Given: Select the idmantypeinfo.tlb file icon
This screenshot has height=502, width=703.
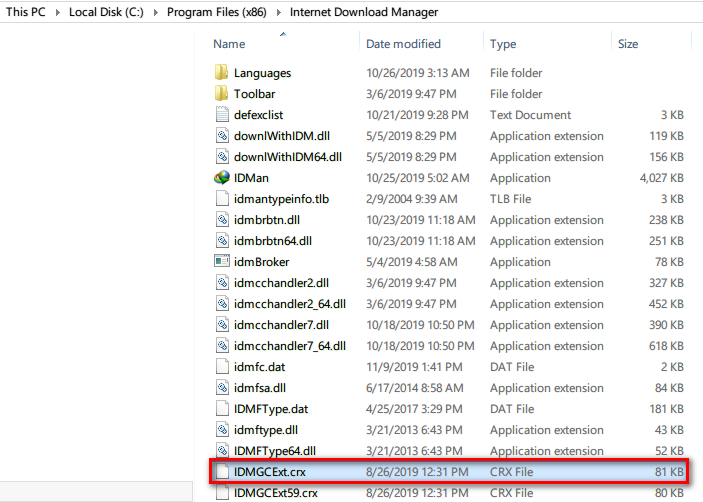Looking at the screenshot, I should pos(222,199).
